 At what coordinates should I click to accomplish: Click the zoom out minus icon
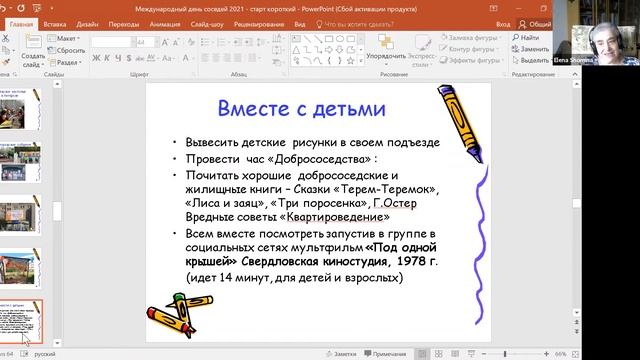[x=484, y=354]
